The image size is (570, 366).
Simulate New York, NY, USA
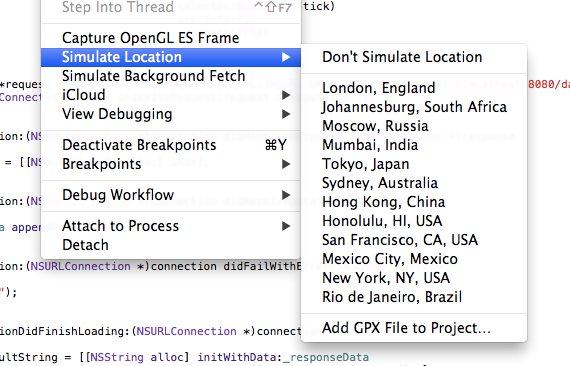pos(414,278)
